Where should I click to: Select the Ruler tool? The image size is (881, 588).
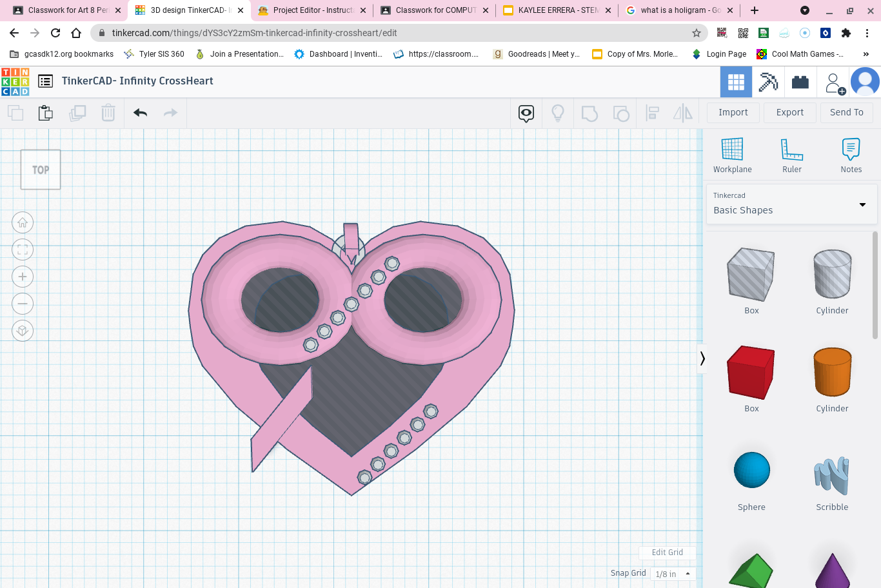point(792,155)
